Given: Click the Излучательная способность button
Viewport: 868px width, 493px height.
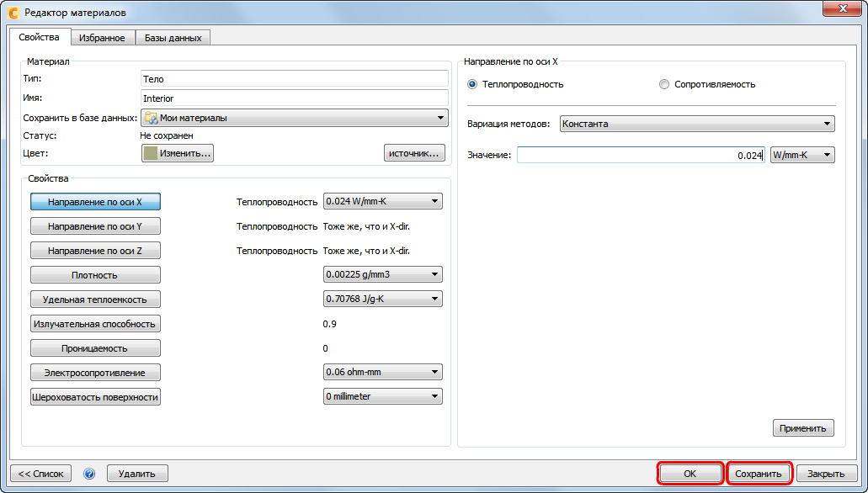Looking at the screenshot, I should click(x=95, y=324).
